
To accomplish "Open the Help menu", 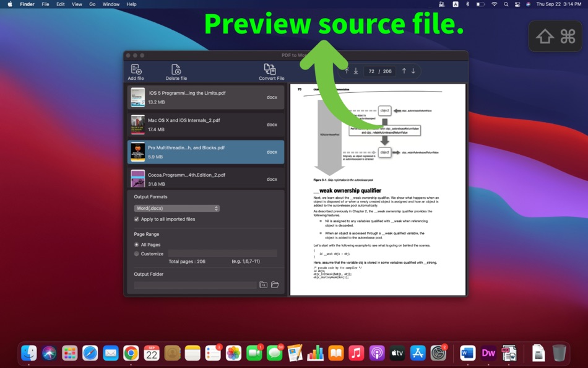I will (131, 4).
